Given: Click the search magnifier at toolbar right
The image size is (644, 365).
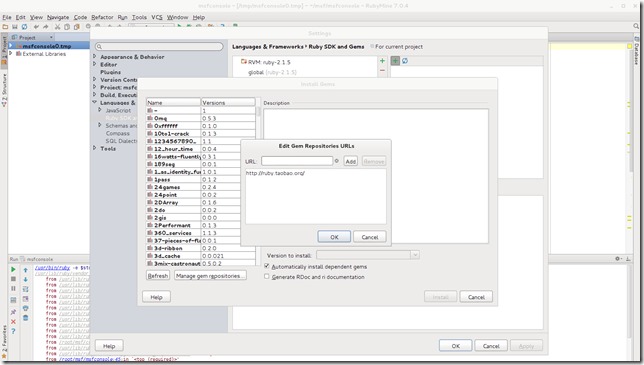Looking at the screenshot, I should [636, 26].
